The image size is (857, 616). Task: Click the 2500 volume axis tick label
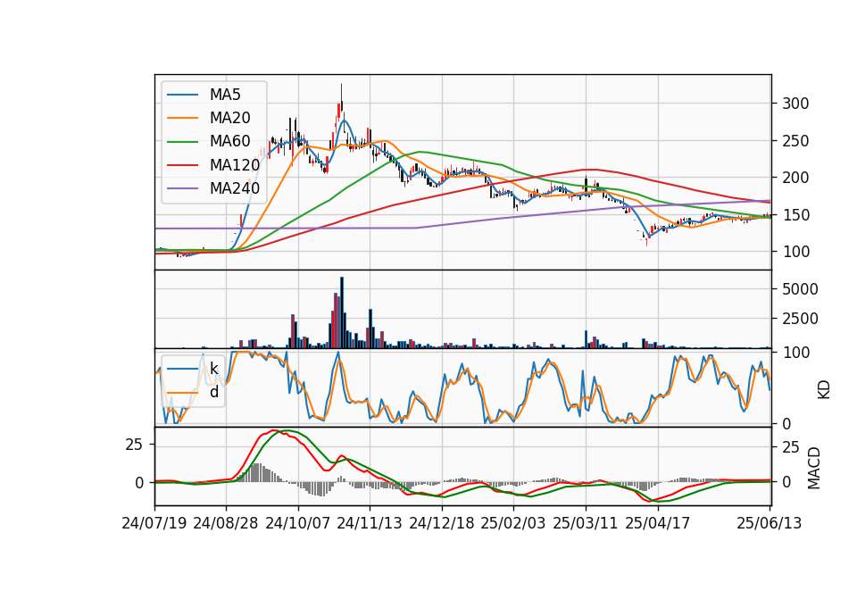click(x=800, y=320)
